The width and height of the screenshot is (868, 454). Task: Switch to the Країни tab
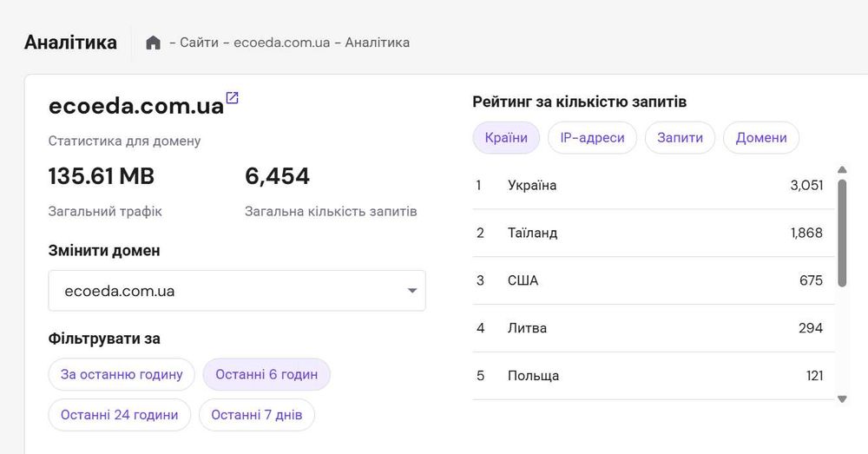tap(506, 138)
